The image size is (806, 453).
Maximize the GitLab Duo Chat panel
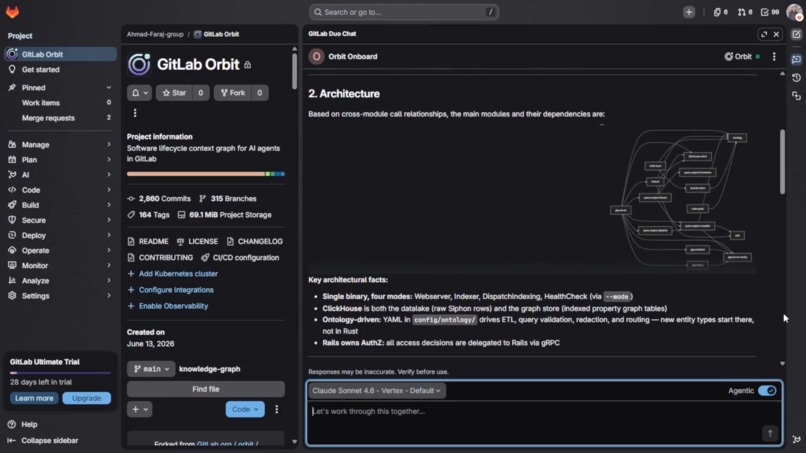tap(763, 34)
